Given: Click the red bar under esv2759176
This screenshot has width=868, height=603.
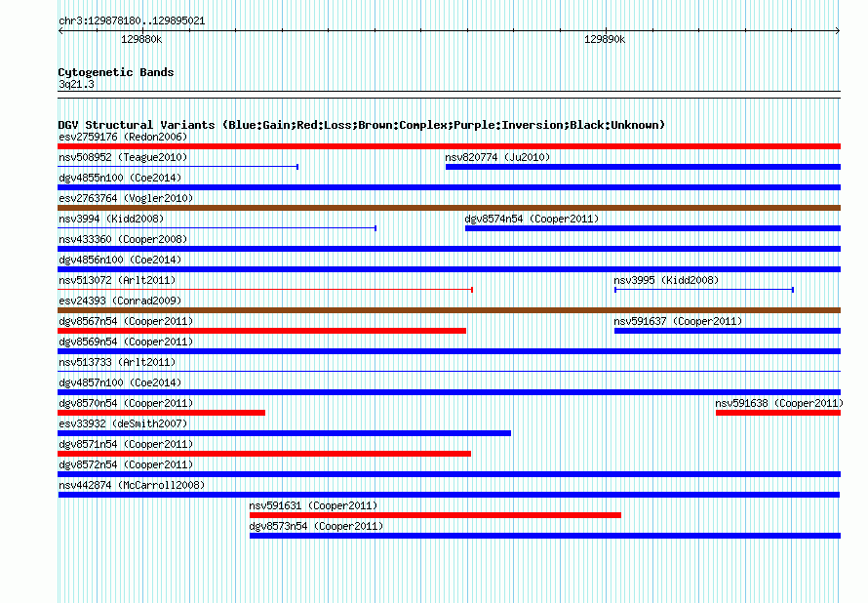Looking at the screenshot, I should 449,146.
